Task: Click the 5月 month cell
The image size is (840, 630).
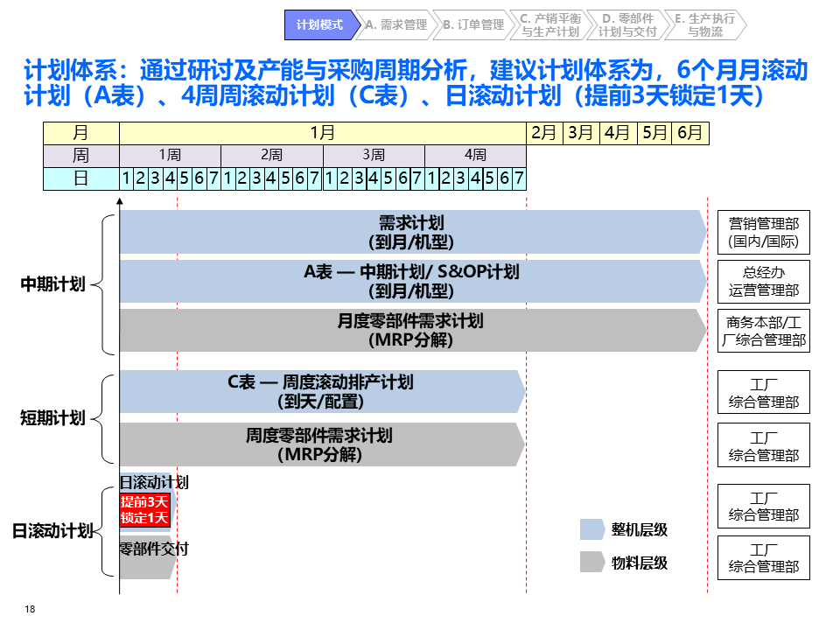Action: point(654,133)
